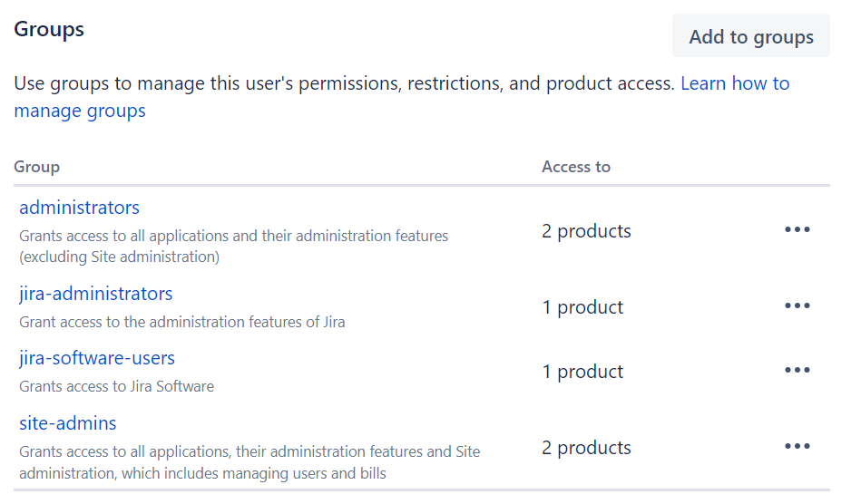Click 2 products in the administrators row
The height and width of the screenshot is (504, 861).
pyautogui.click(x=586, y=231)
